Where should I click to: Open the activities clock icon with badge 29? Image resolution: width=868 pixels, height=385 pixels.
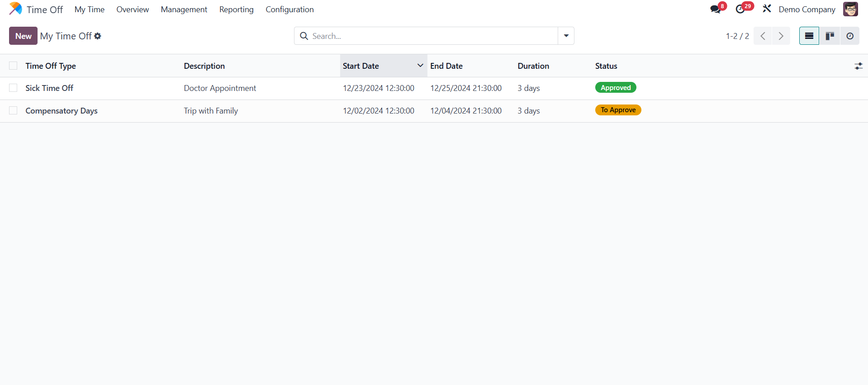(x=740, y=9)
